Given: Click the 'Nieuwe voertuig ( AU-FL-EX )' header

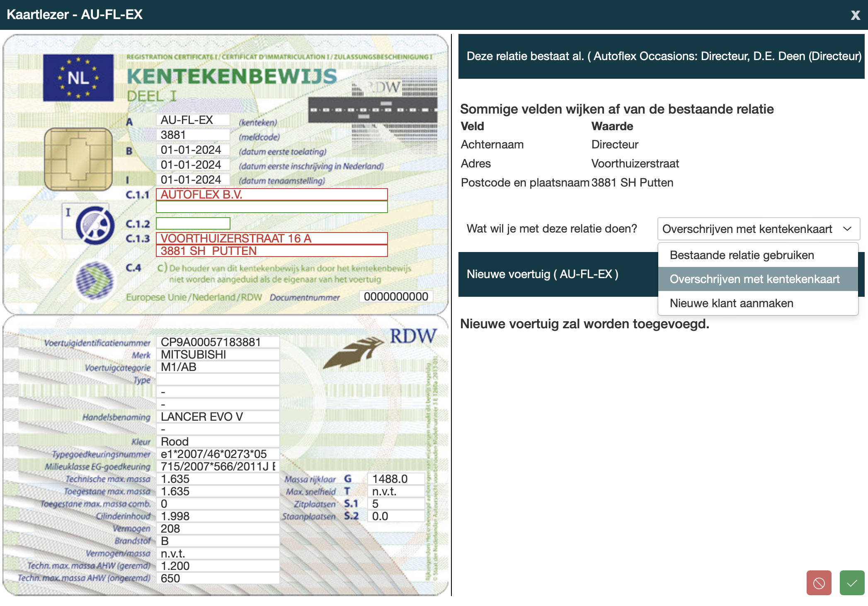Looking at the screenshot, I should (x=542, y=274).
